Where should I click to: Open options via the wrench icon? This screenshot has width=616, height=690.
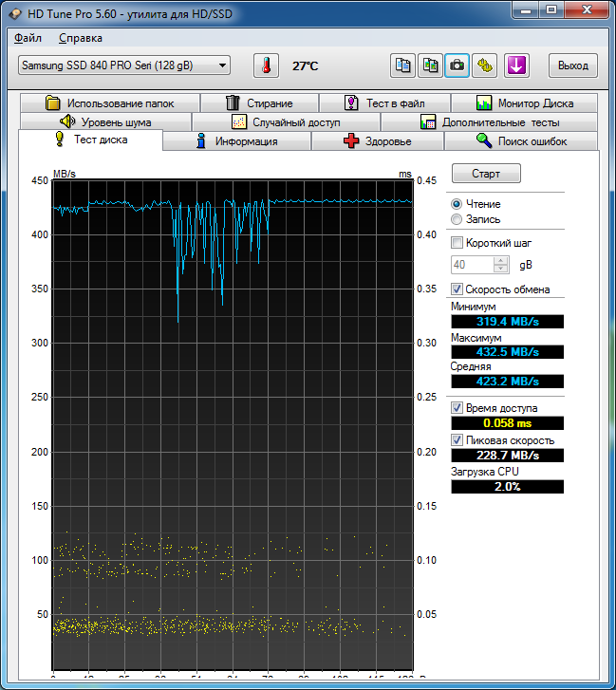[485, 65]
